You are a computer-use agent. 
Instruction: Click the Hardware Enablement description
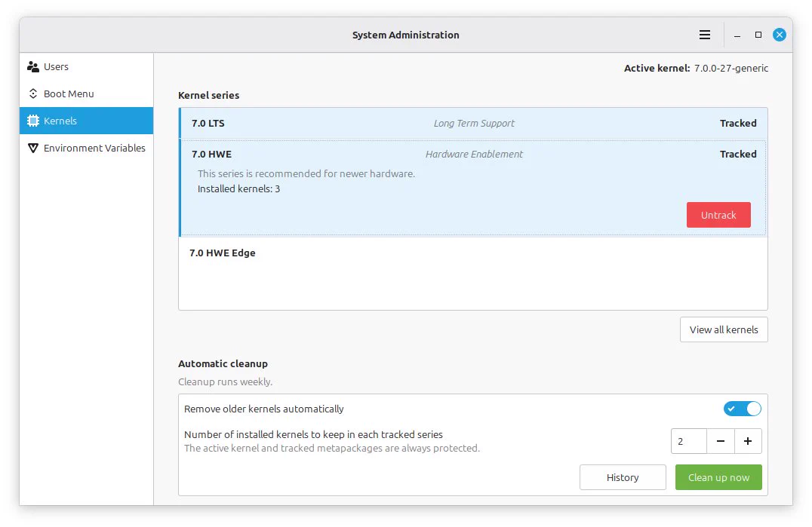pyautogui.click(x=474, y=154)
